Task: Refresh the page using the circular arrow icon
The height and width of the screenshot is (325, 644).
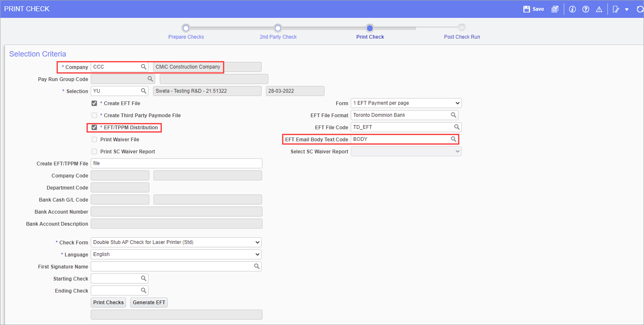Action: tap(639, 9)
